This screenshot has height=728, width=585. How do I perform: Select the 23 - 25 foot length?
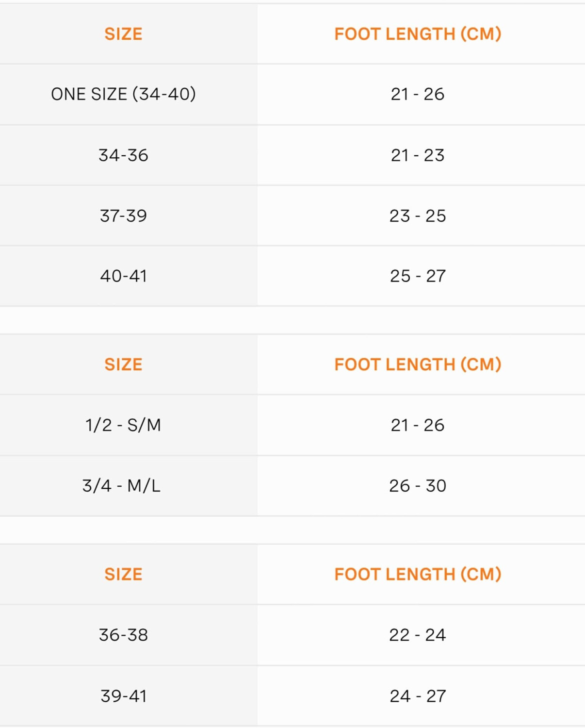point(417,215)
